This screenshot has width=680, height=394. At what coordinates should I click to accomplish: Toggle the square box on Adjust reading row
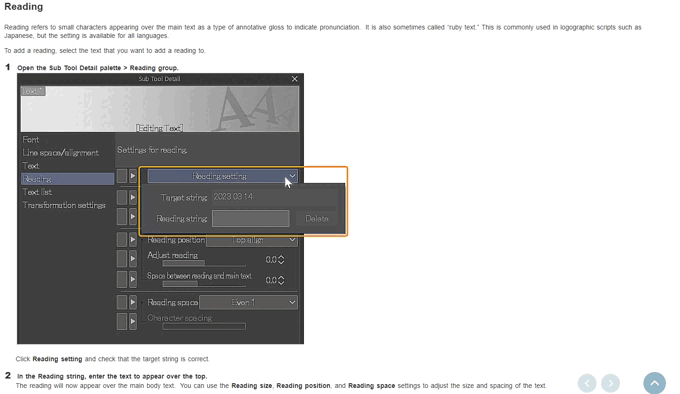pos(122,259)
